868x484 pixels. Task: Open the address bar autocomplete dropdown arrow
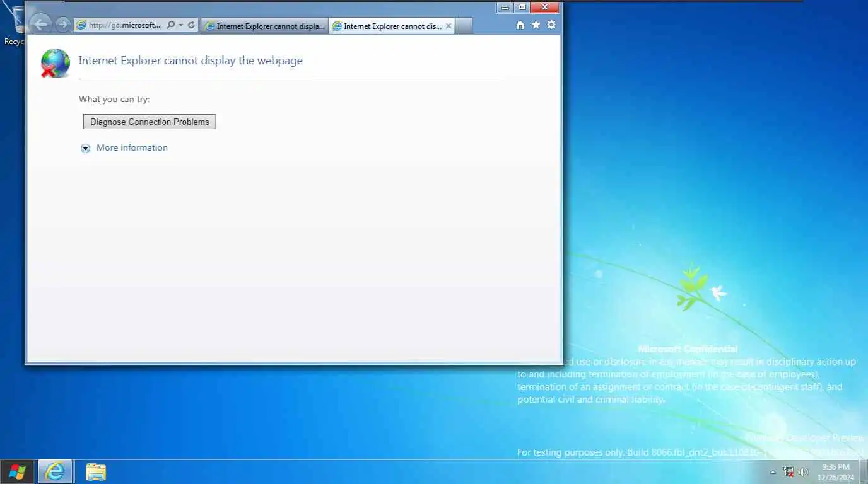point(181,25)
